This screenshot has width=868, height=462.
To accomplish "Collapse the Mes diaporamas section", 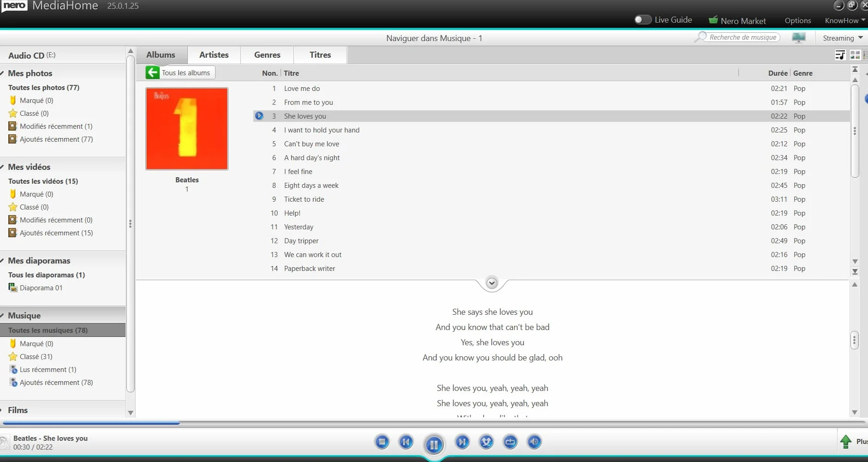I will pos(3,260).
